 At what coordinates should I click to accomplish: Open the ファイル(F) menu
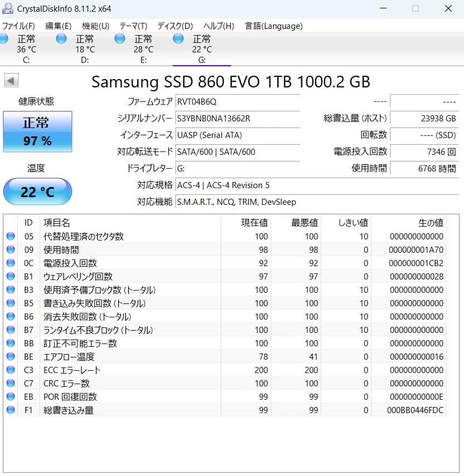pos(19,26)
